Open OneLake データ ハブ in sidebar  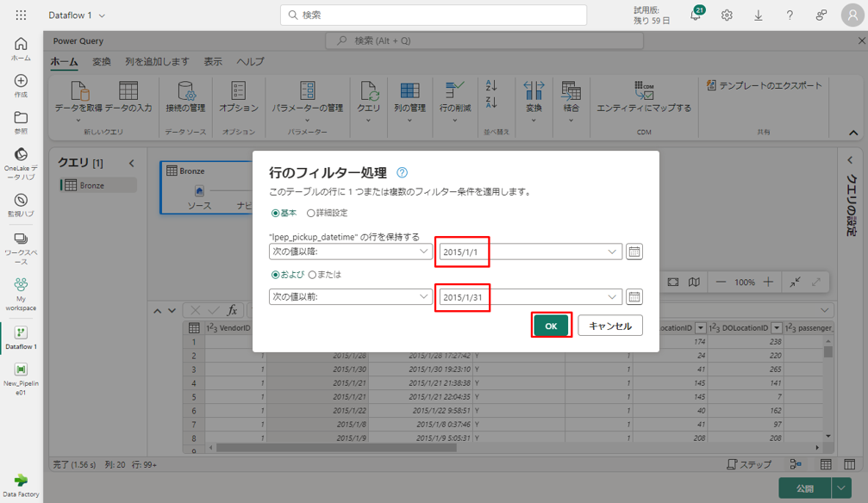coord(21,162)
